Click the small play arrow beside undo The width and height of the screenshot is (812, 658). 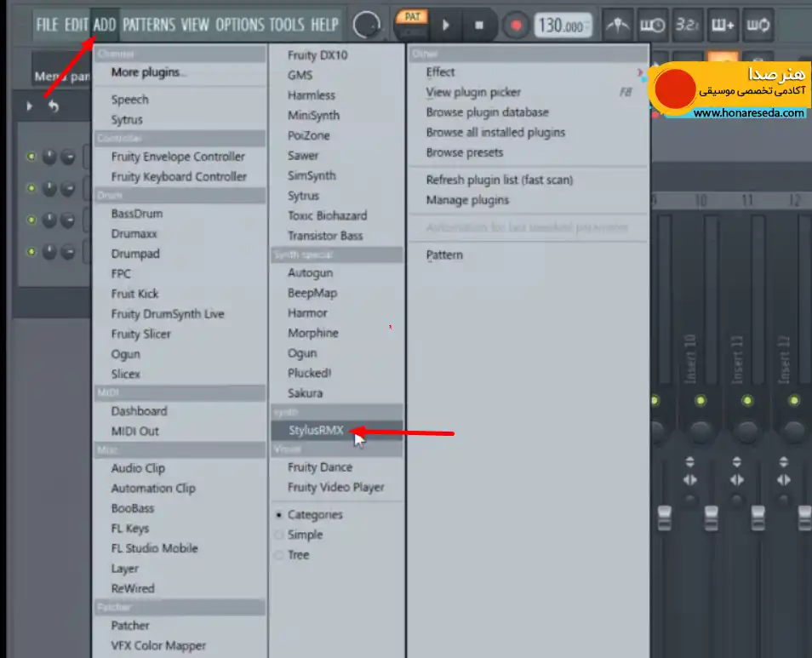coord(29,106)
